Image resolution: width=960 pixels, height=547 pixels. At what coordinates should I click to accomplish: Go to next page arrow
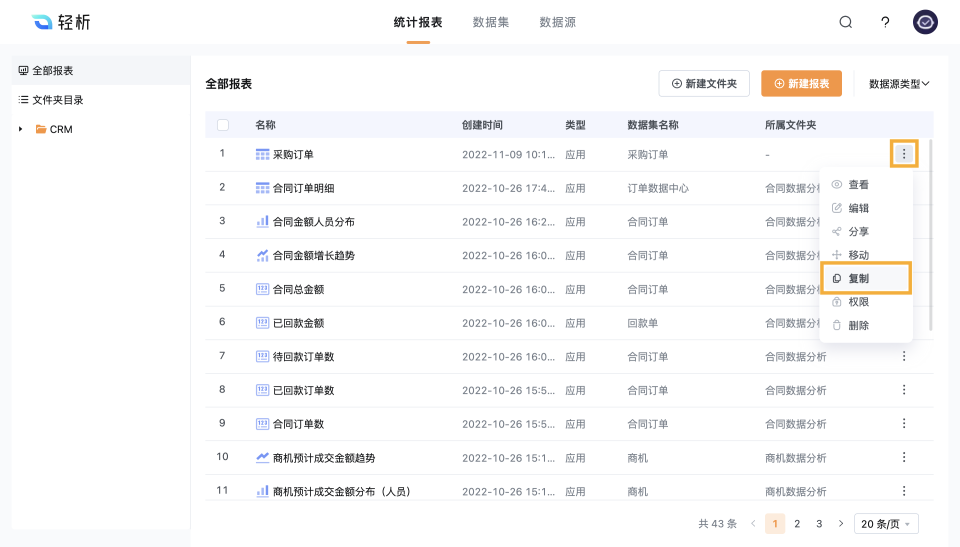[841, 524]
